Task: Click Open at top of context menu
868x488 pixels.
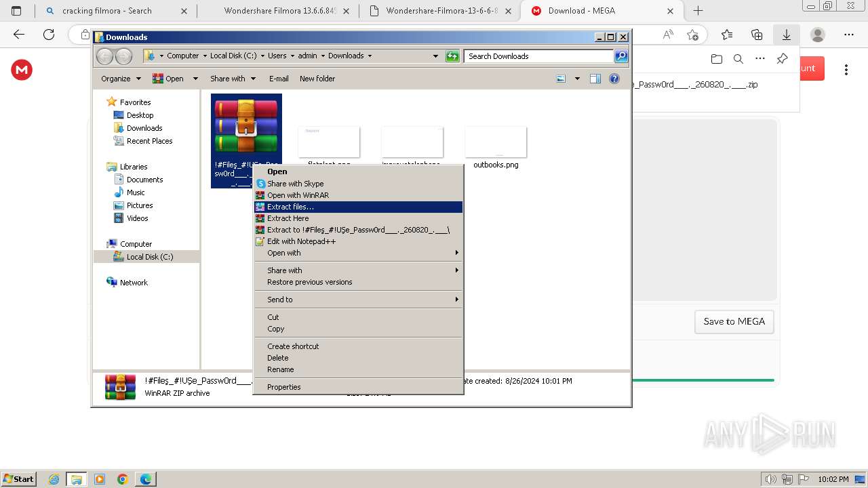Action: point(358,171)
